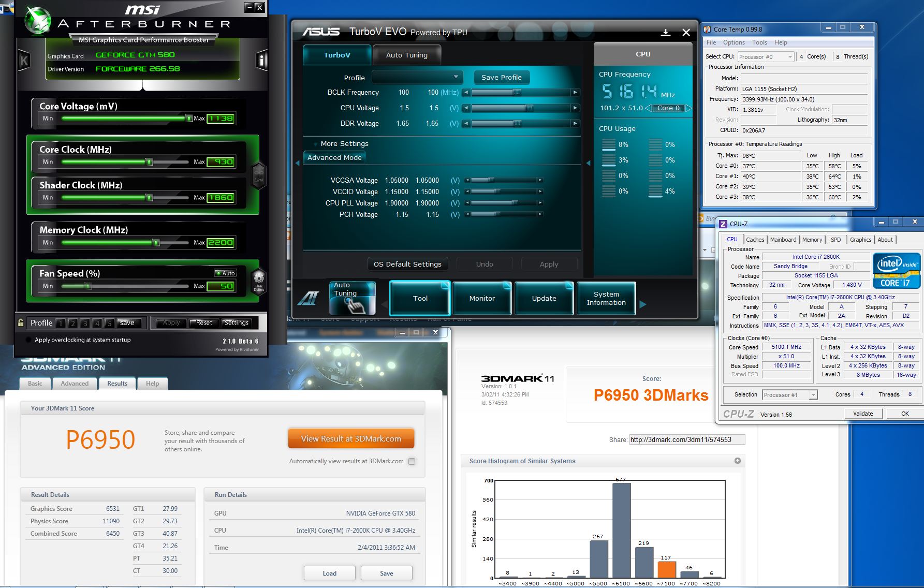
Task: Increase BCLK Frequency with the right arrow
Action: (x=575, y=93)
